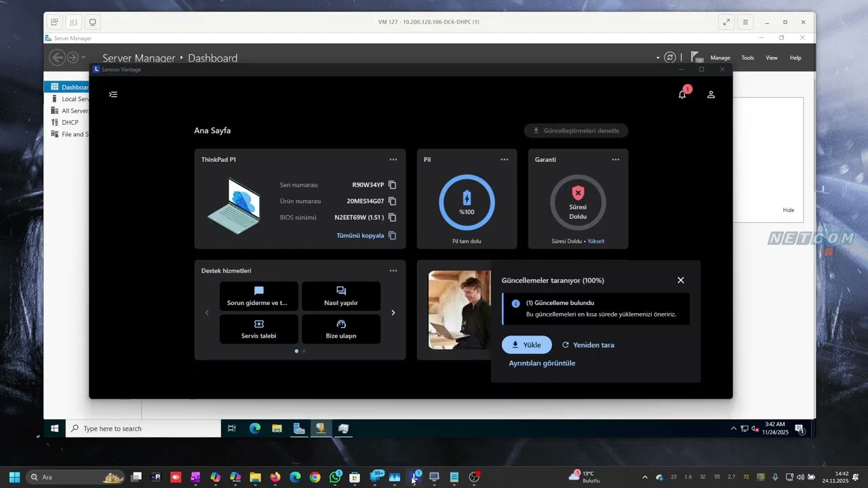Close the Güncellemeler taranıyor popup
The width and height of the screenshot is (868, 488).
pos(681,280)
